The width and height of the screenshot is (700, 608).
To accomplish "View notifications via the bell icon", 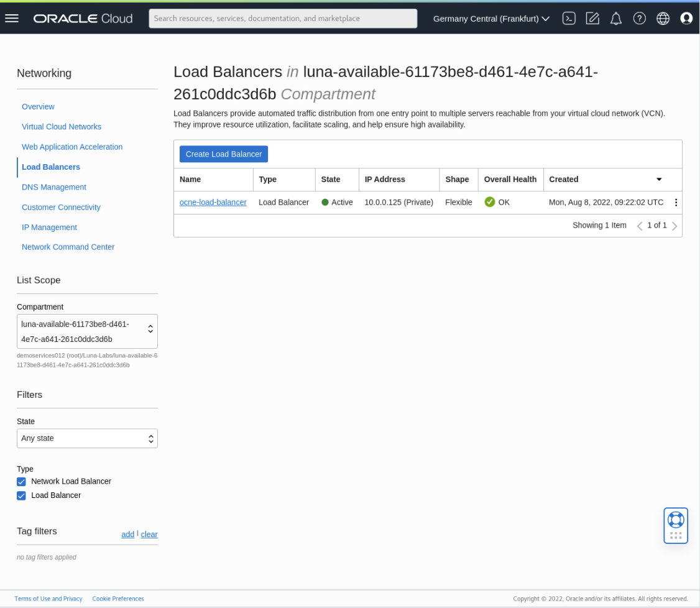I will point(615,18).
